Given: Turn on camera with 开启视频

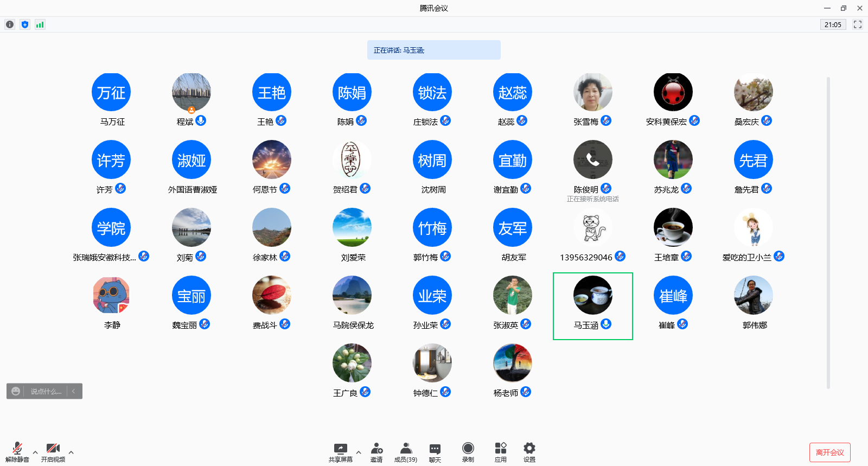Looking at the screenshot, I should (x=53, y=452).
